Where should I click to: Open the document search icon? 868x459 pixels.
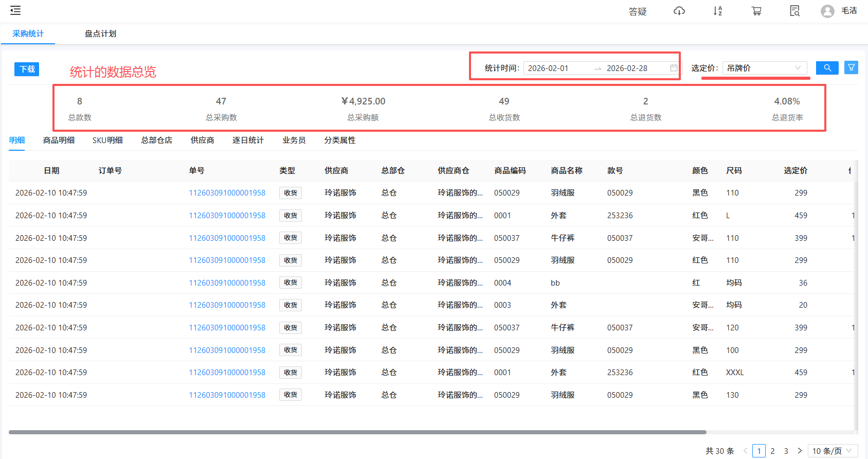pos(795,11)
